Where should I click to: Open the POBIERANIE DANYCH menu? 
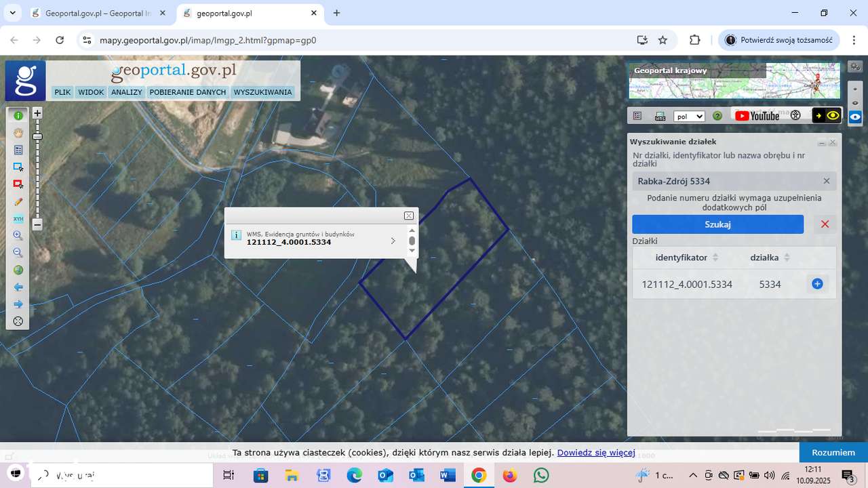tap(188, 92)
